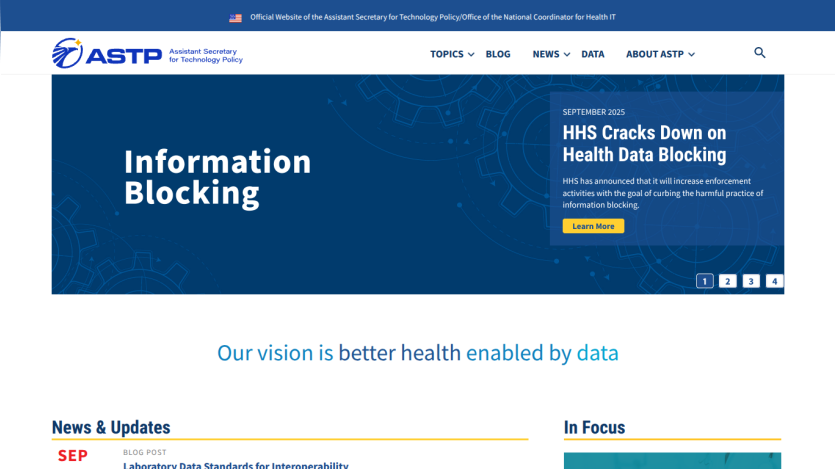Open the search magnifier icon
The height and width of the screenshot is (469, 835).
(759, 53)
